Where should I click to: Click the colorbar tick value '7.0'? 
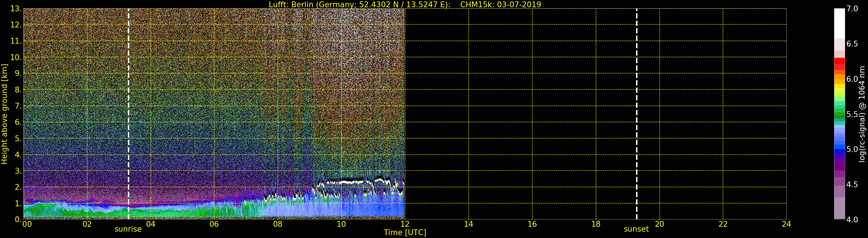click(852, 9)
